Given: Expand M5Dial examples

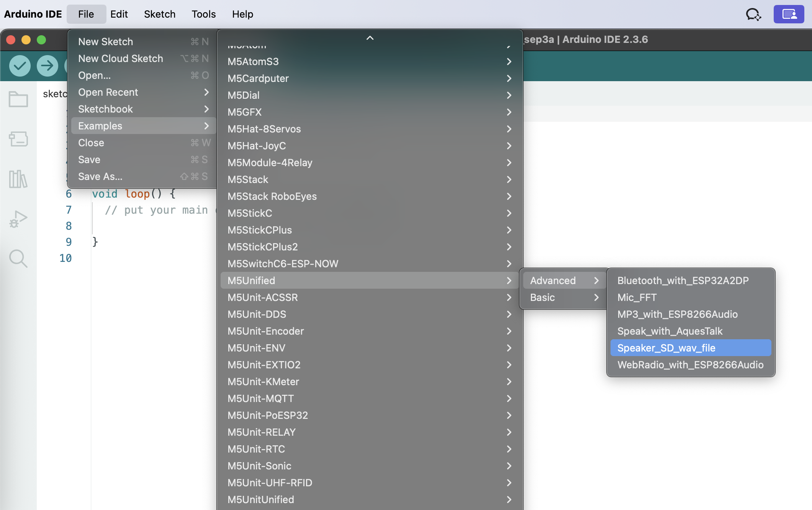Looking at the screenshot, I should tap(370, 95).
